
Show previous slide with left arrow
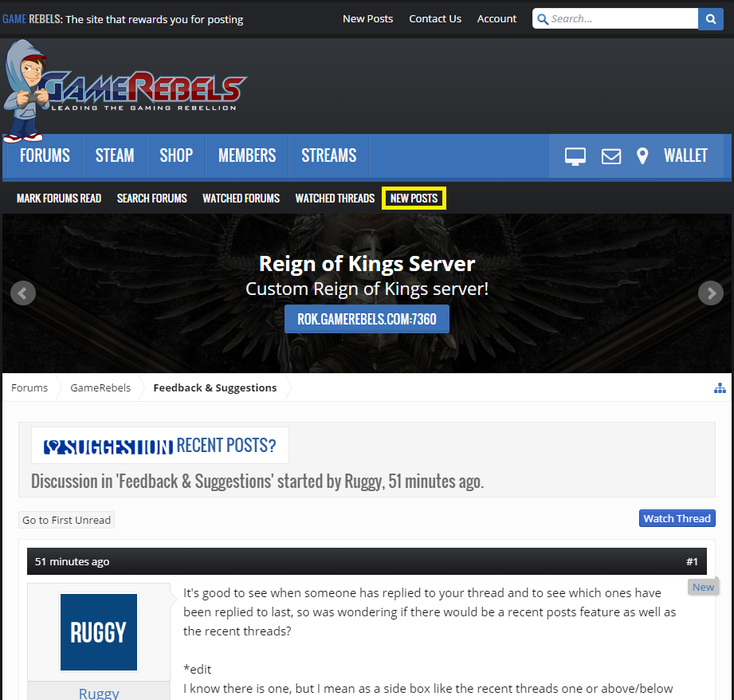[x=23, y=293]
